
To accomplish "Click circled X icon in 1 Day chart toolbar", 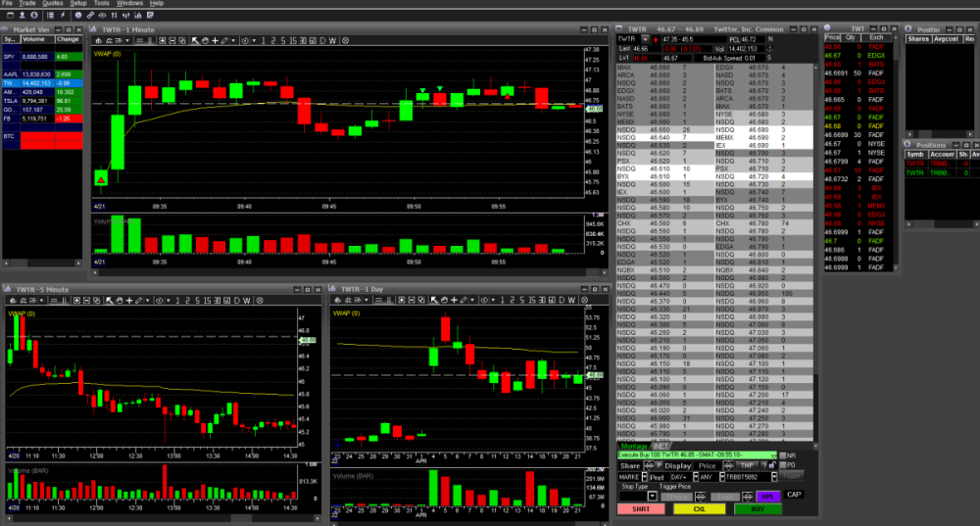I will (x=584, y=300).
